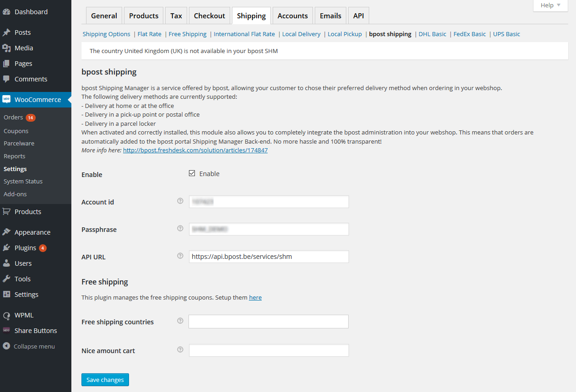The width and height of the screenshot is (576, 392).
Task: Open the bpost freshdesk article link
Action: tap(195, 150)
